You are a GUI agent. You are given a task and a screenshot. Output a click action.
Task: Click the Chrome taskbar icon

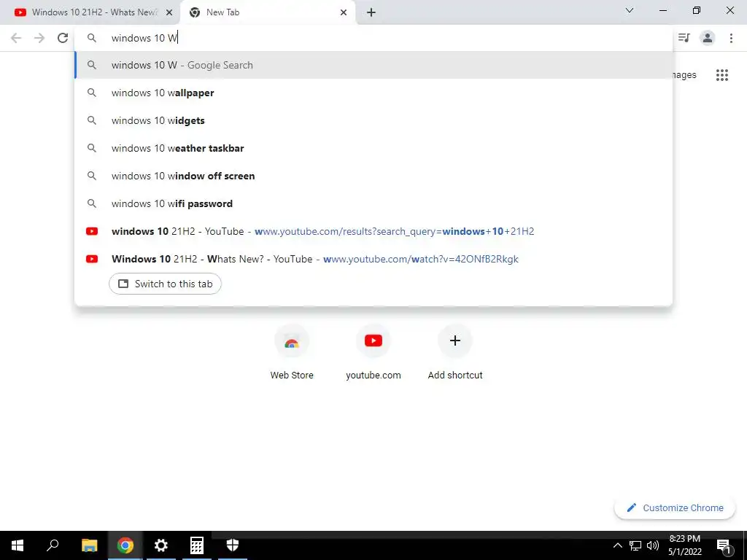[125, 545]
